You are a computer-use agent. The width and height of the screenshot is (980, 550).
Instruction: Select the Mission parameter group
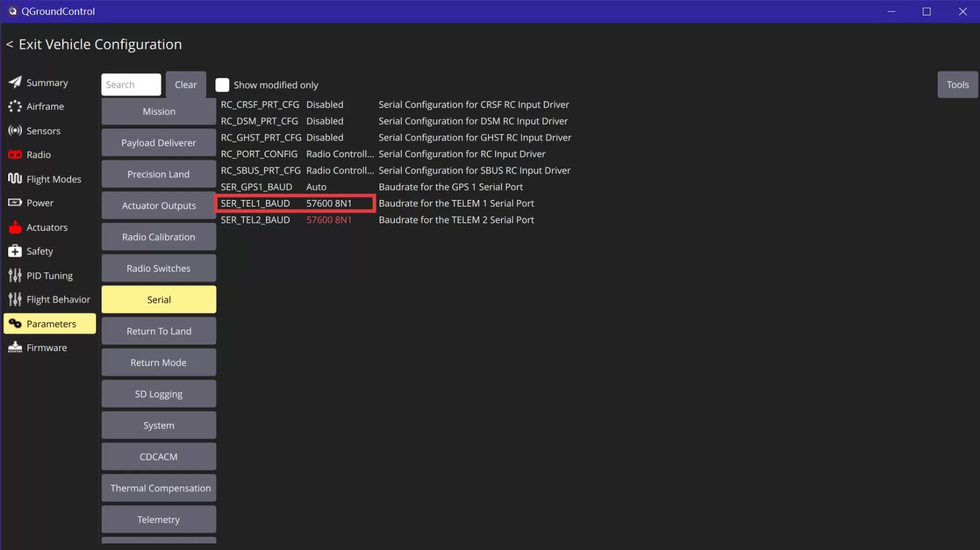point(159,111)
